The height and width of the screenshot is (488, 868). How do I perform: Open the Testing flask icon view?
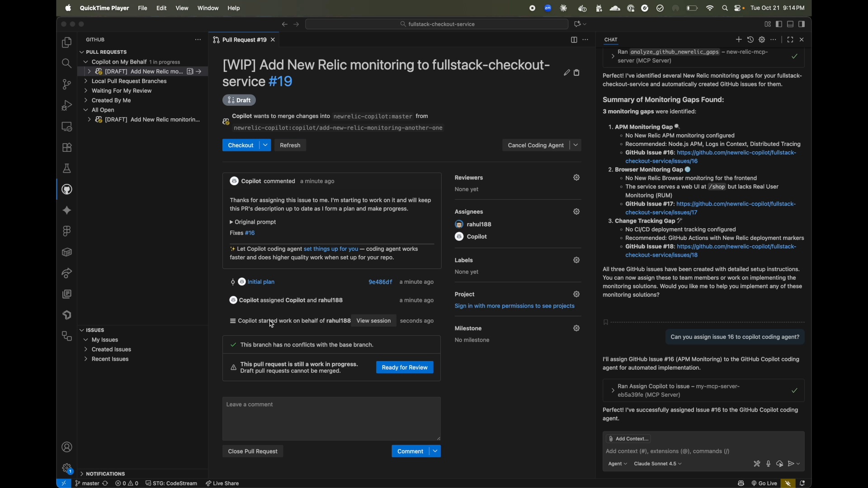pyautogui.click(x=67, y=169)
